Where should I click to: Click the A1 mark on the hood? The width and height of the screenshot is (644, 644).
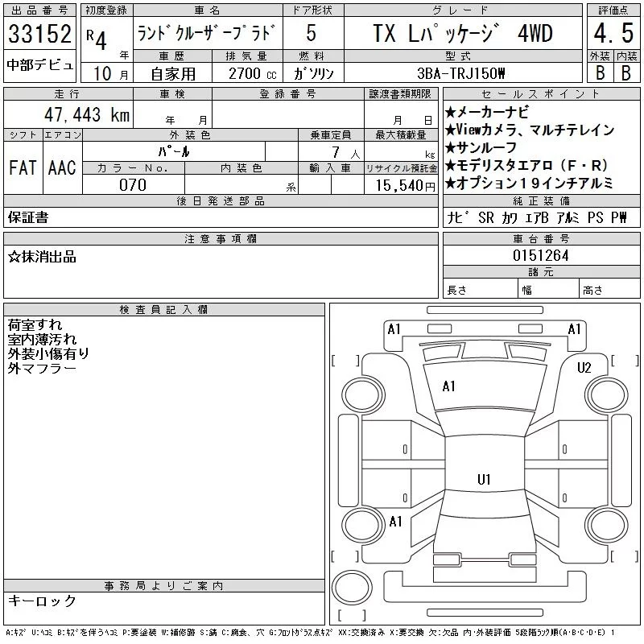(448, 386)
